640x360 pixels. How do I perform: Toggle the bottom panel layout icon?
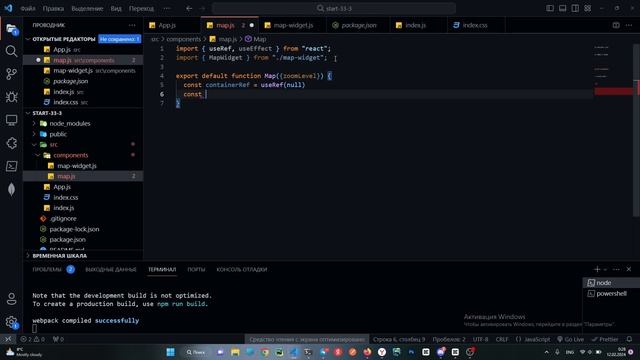pos(562,8)
